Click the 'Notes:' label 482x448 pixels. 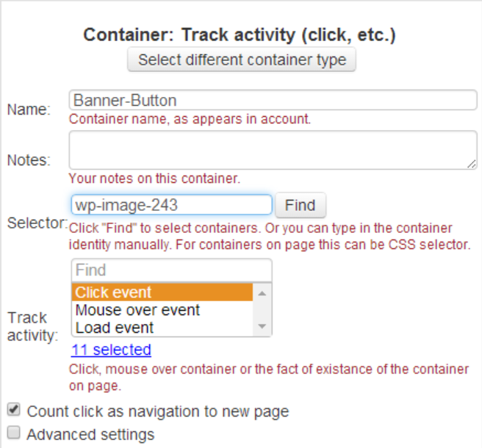coord(28,159)
